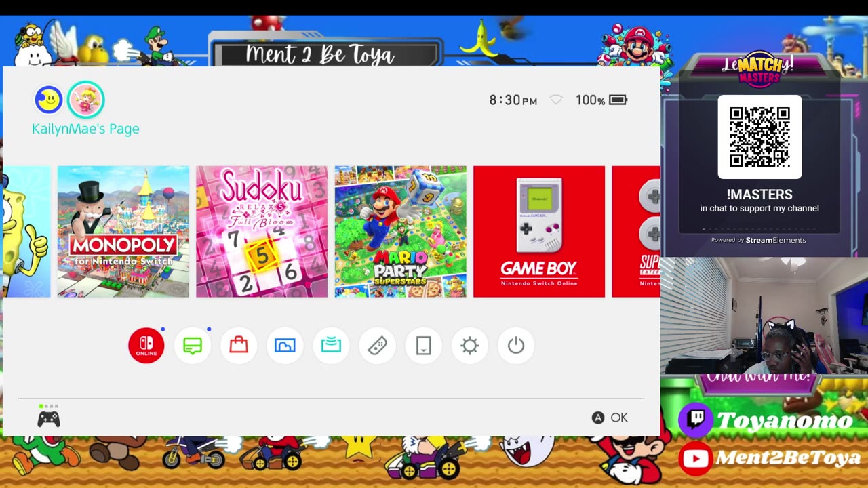Launch Mario Party Superstars tile
868x488 pixels.
click(400, 231)
